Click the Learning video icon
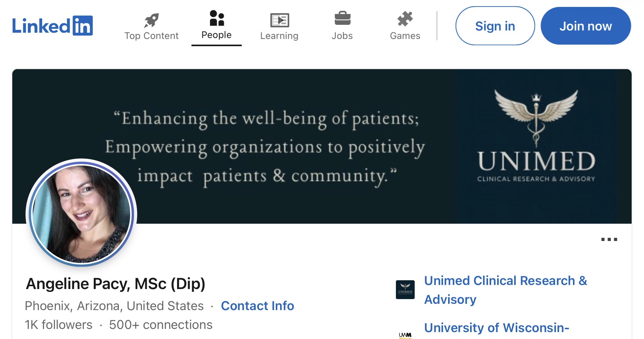The height and width of the screenshot is (339, 644). 279,20
